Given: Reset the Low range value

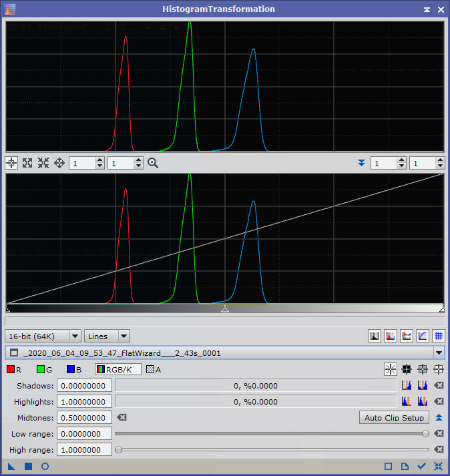Looking at the screenshot, I should tap(439, 433).
